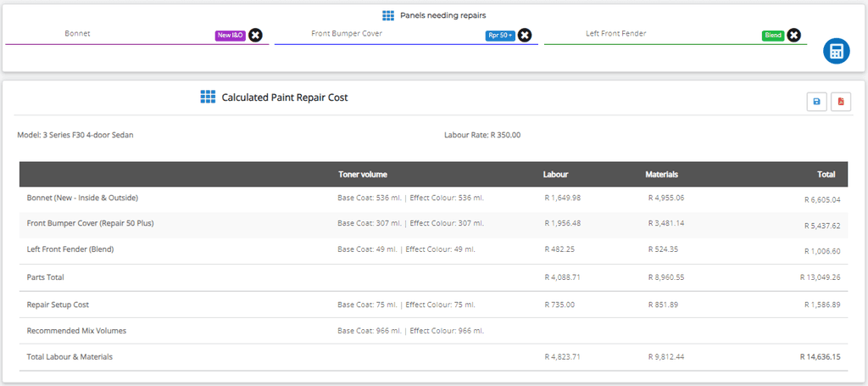Click the Materials column header
This screenshot has height=386, width=868.
(661, 175)
